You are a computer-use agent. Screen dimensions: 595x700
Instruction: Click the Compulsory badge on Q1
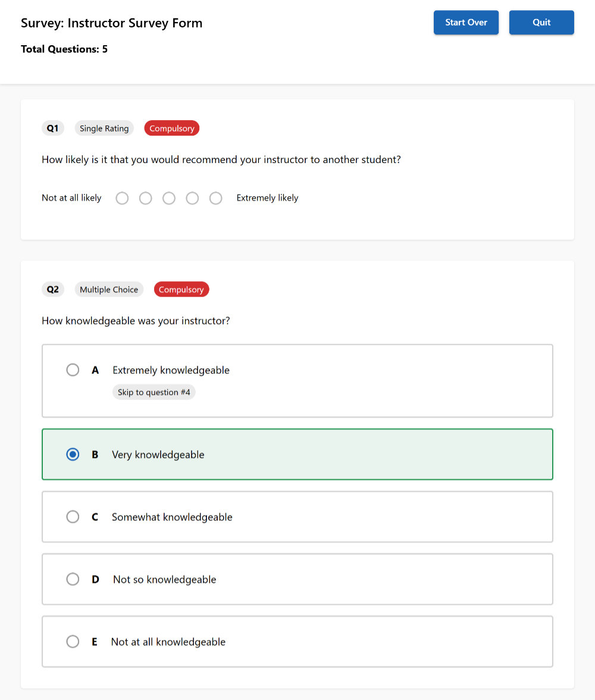[171, 128]
